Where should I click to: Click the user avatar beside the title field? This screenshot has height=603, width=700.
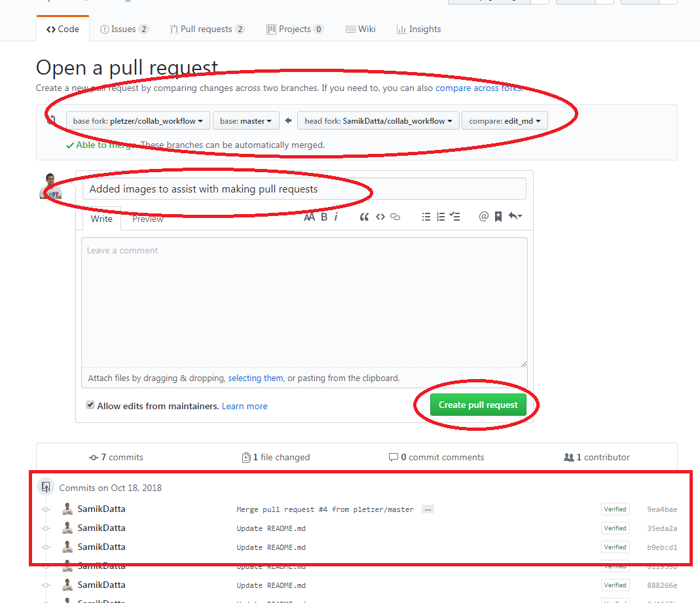pos(50,186)
